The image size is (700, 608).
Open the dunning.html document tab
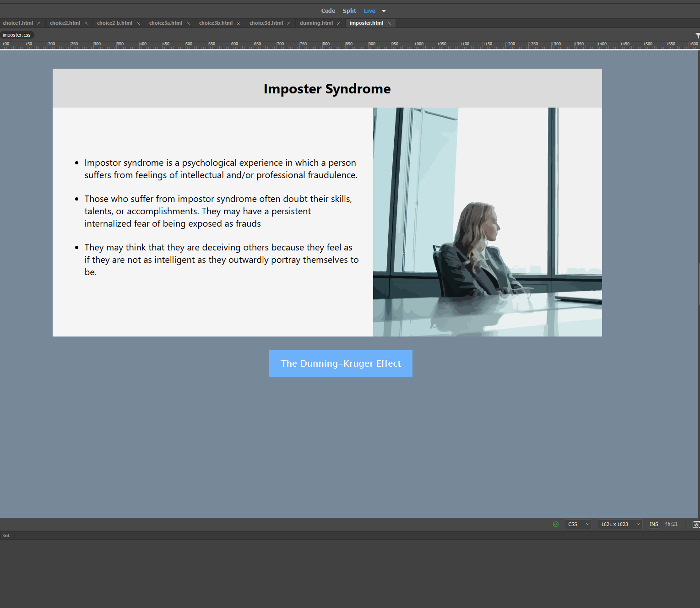[x=316, y=23]
